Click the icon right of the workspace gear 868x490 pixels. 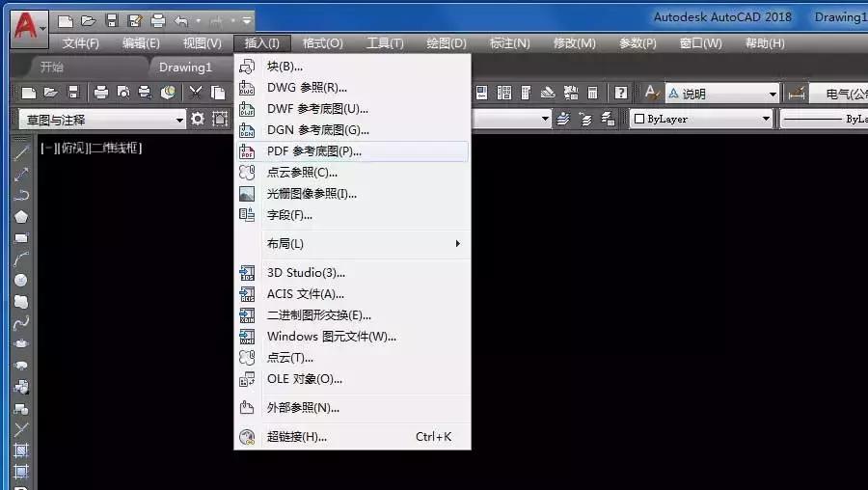pyautogui.click(x=220, y=119)
